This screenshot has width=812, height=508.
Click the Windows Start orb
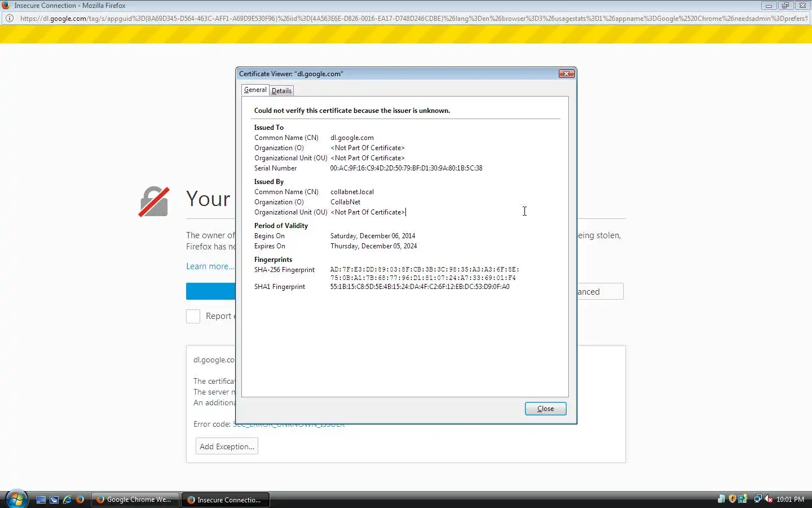[16, 499]
